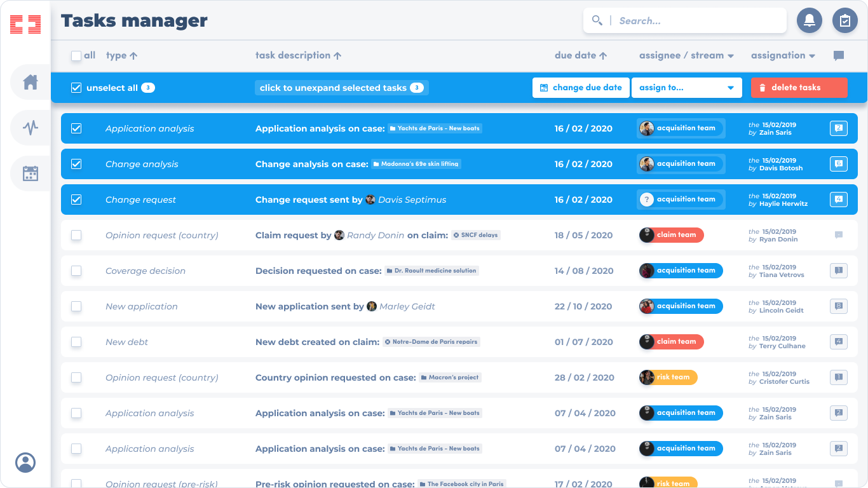Screen dimensions: 868x488
Task: Click the comments column header icon
Action: (839, 56)
